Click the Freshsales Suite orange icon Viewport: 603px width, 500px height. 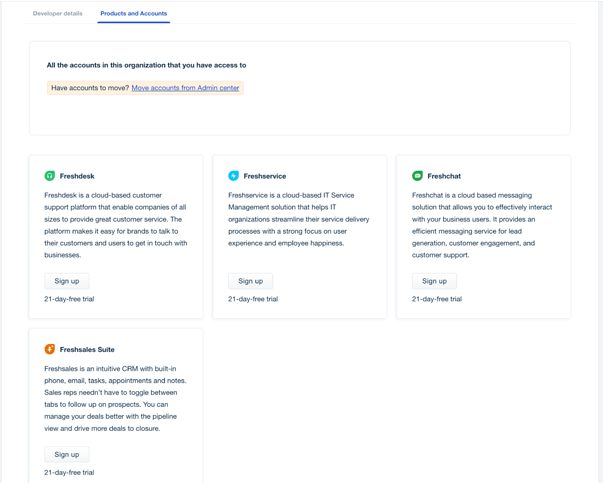[50, 349]
